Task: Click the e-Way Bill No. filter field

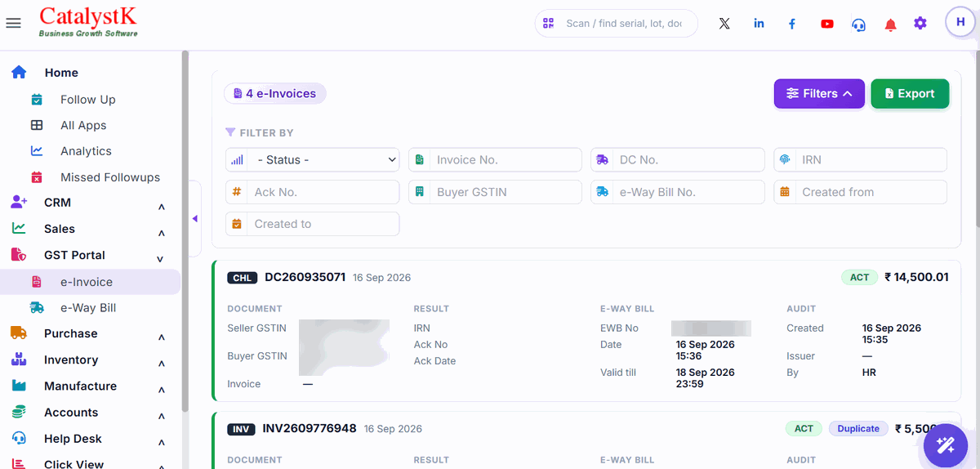Action: tap(678, 192)
